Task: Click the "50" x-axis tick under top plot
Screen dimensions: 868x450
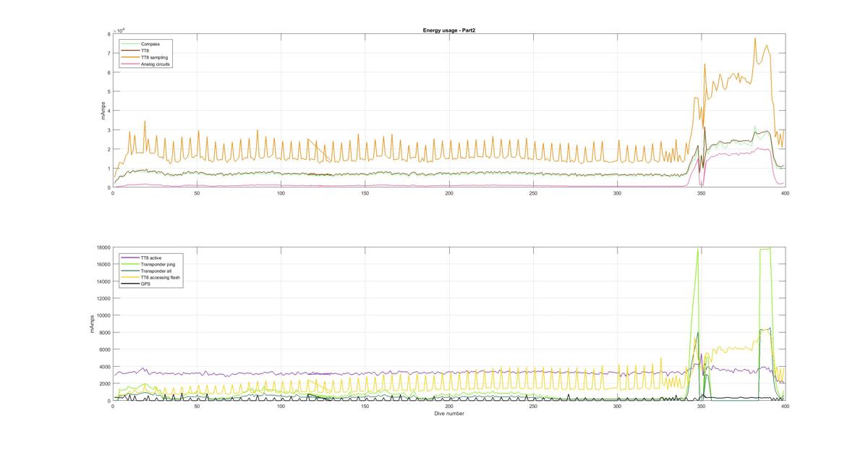Action: click(x=197, y=193)
